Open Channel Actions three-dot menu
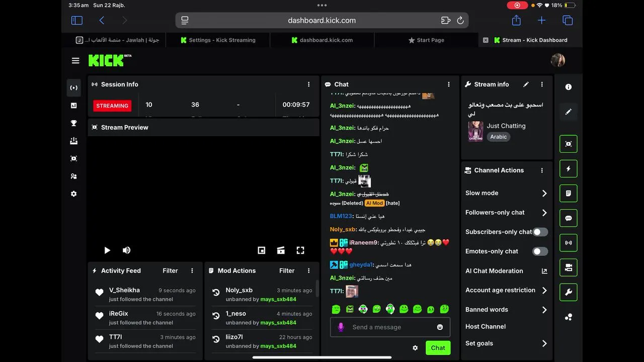Viewport: 644px width, 362px height. click(x=542, y=170)
